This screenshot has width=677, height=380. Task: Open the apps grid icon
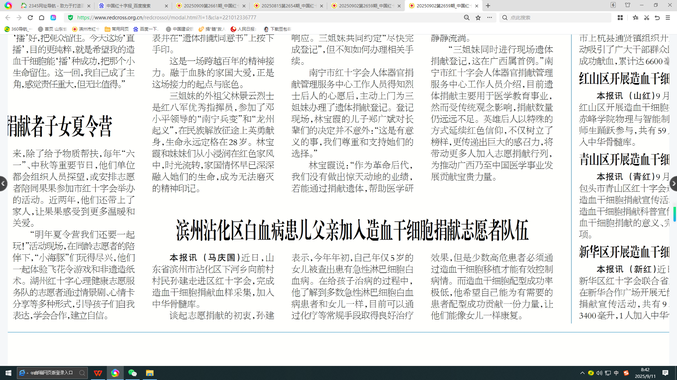click(620, 18)
